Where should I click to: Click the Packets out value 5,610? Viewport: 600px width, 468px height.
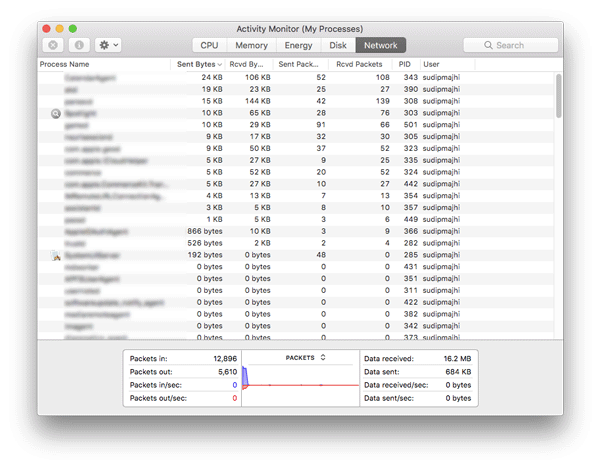228,372
